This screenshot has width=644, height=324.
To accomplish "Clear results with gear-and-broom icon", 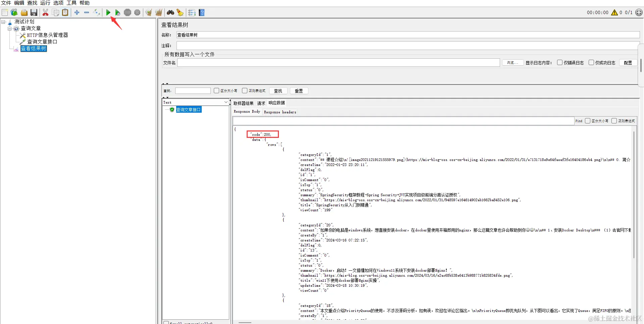I will click(x=149, y=13).
